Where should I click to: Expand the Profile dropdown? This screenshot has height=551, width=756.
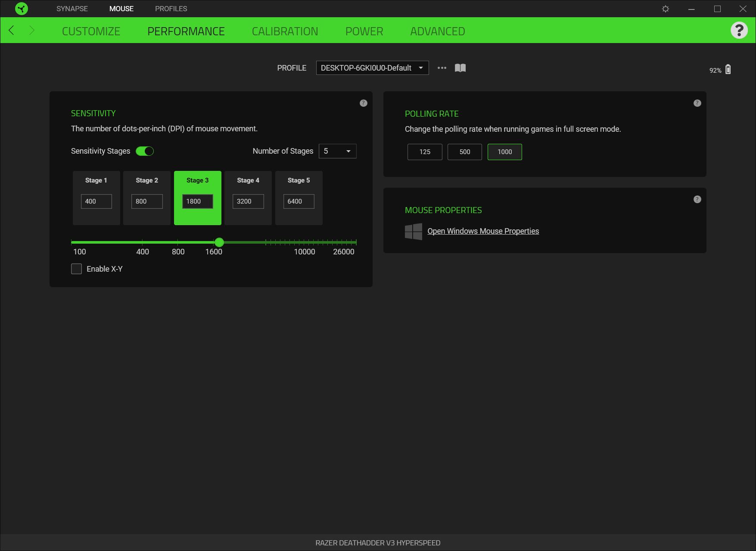pyautogui.click(x=373, y=68)
